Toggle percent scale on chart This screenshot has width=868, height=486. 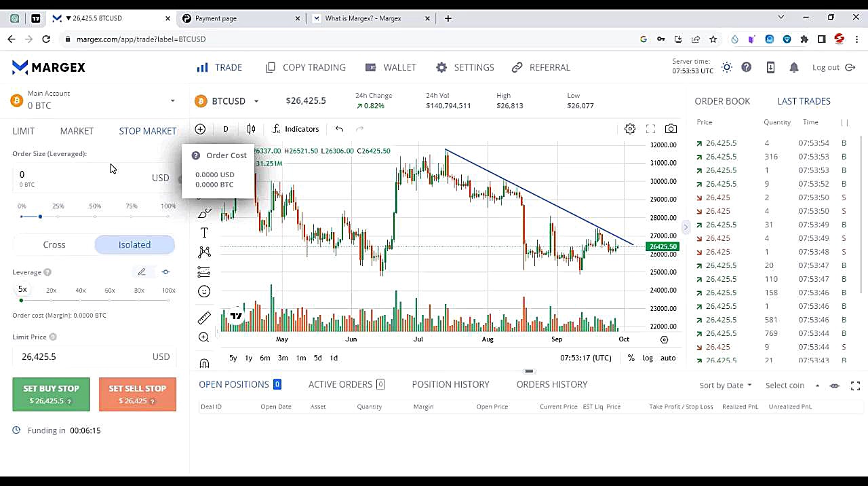click(x=631, y=358)
